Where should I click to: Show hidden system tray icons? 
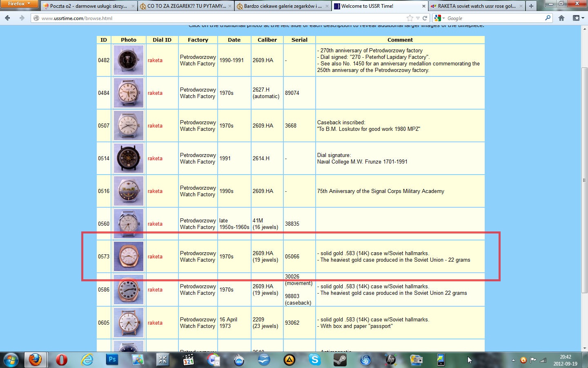click(x=513, y=360)
